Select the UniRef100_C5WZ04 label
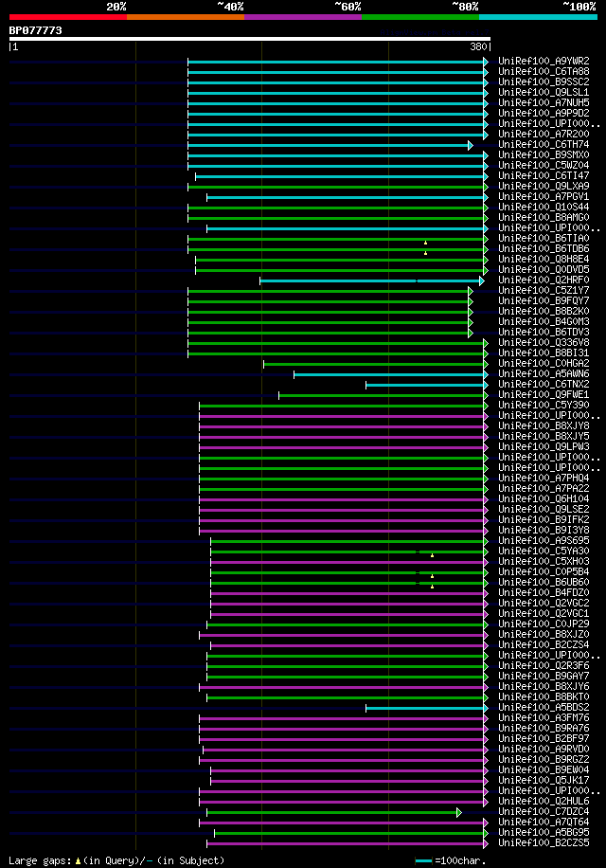Viewport: 606px width, 868px height. (x=544, y=166)
